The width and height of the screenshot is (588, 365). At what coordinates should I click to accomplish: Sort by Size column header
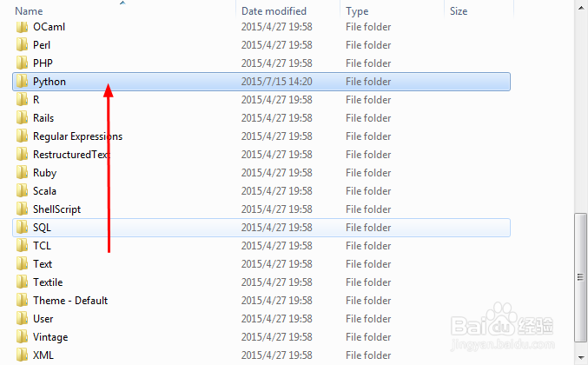click(x=479, y=11)
